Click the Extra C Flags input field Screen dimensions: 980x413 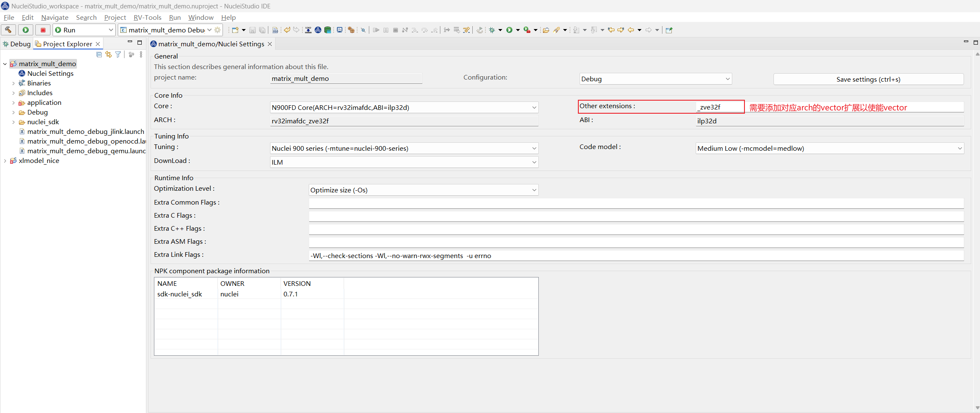(x=636, y=216)
